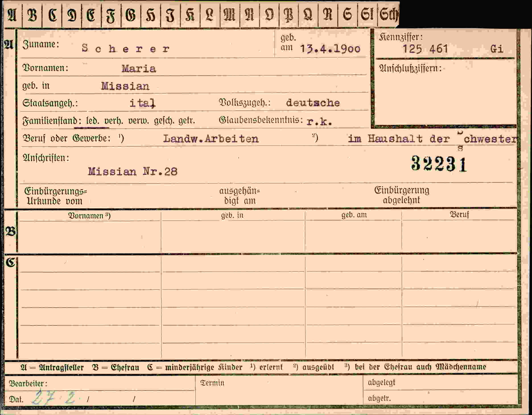Select the index tab letter G
The image size is (532, 415).
(131, 15)
